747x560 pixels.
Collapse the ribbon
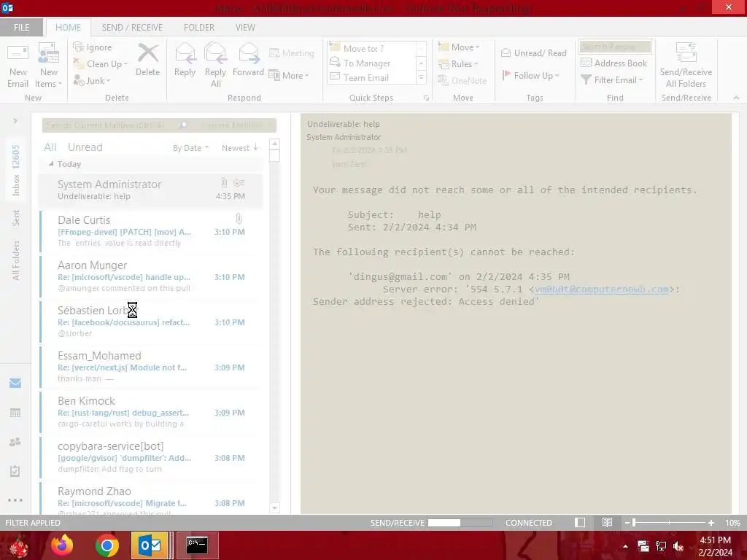click(736, 98)
